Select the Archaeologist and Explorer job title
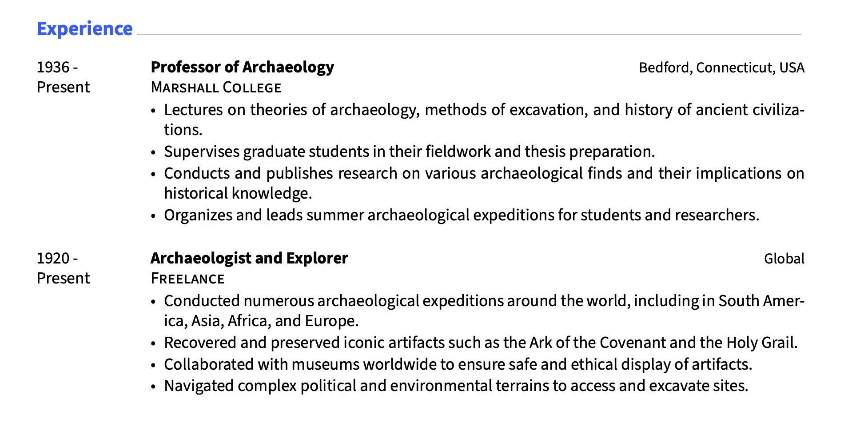Screen dimensions: 868x423 [x=249, y=258]
